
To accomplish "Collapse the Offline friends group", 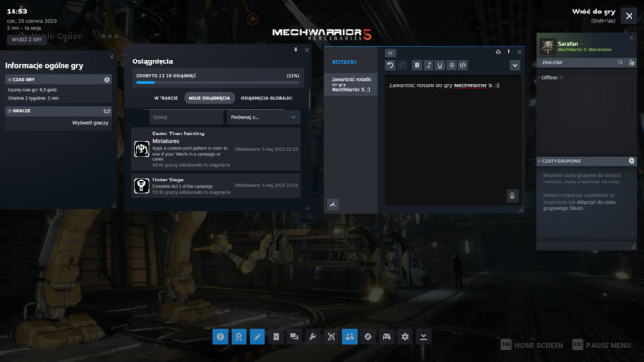I will coord(539,77).
